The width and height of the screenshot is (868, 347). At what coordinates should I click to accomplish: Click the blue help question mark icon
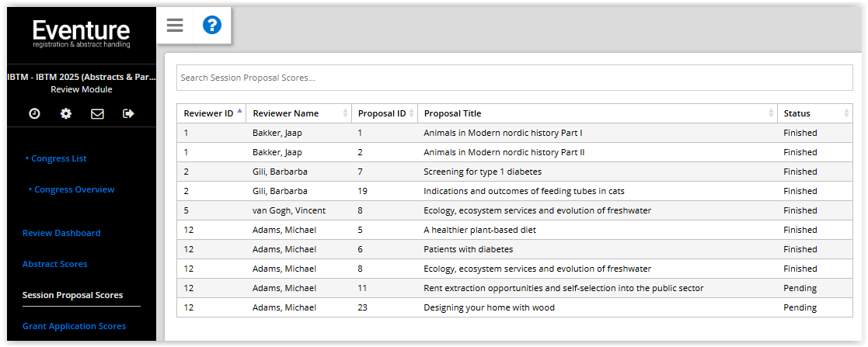coord(212,25)
